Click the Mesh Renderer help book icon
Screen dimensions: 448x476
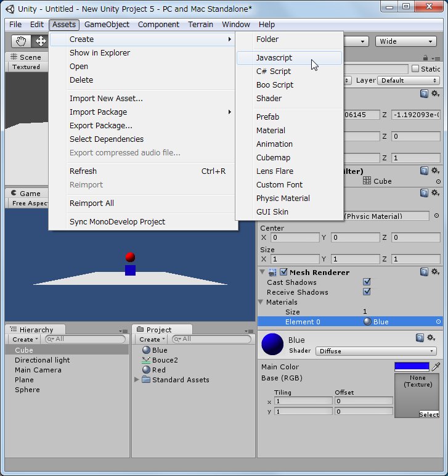425,272
